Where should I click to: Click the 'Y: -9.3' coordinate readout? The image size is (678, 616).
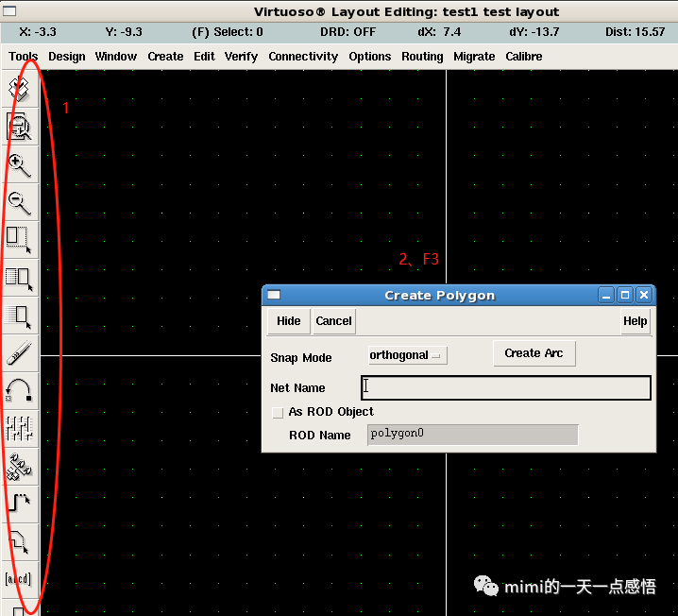click(124, 32)
